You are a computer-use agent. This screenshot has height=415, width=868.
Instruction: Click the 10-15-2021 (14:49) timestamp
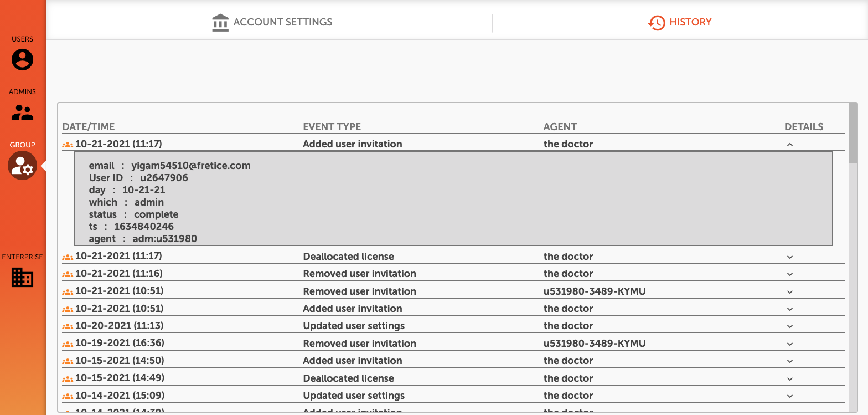click(x=120, y=378)
